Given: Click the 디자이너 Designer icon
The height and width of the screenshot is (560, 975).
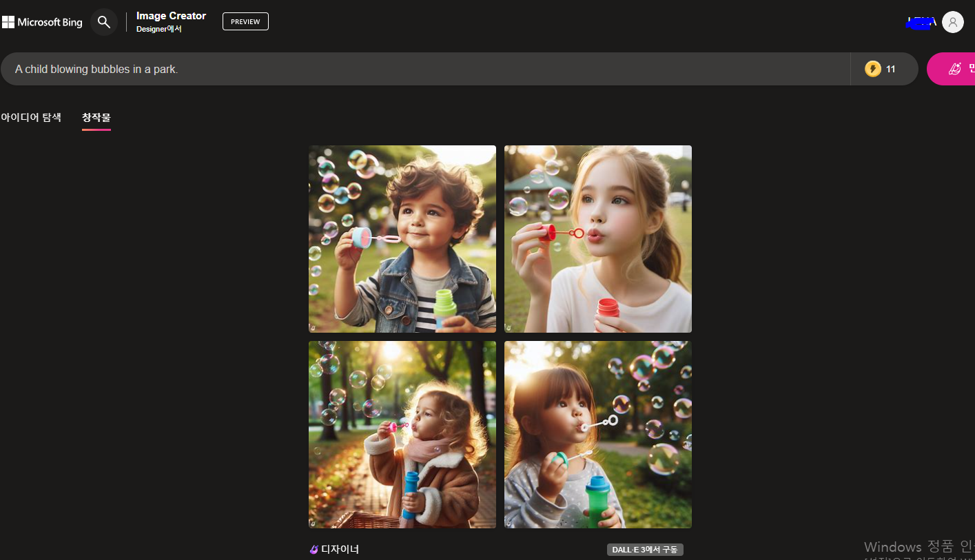Looking at the screenshot, I should pos(314,549).
